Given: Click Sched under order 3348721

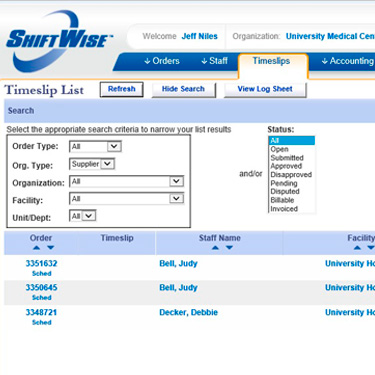Looking at the screenshot, I should click(x=42, y=322).
